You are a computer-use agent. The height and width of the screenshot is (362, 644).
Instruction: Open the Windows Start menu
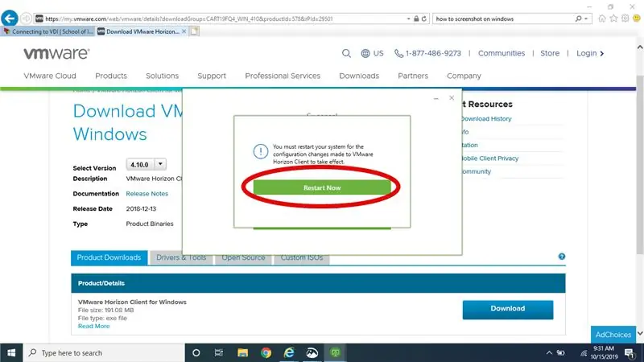(11, 353)
